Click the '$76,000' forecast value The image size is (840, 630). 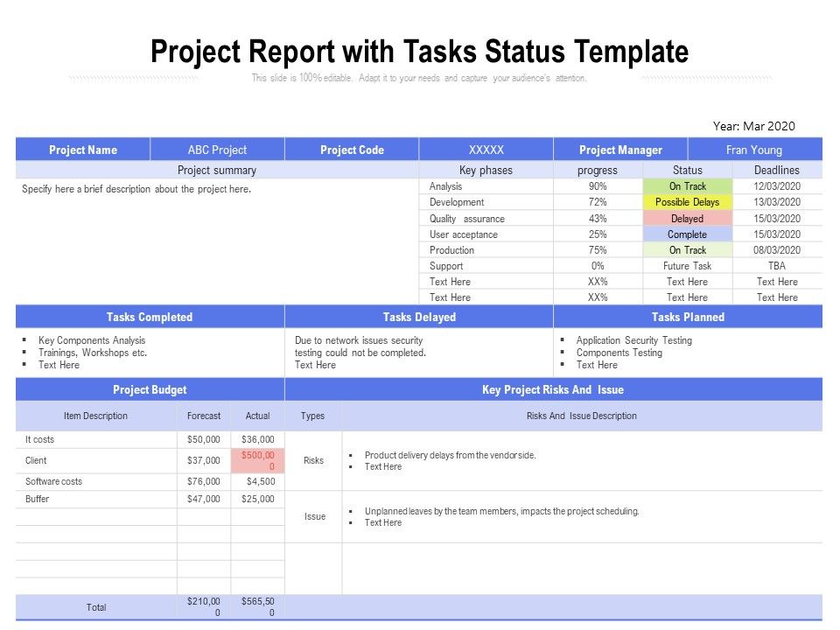pos(204,481)
